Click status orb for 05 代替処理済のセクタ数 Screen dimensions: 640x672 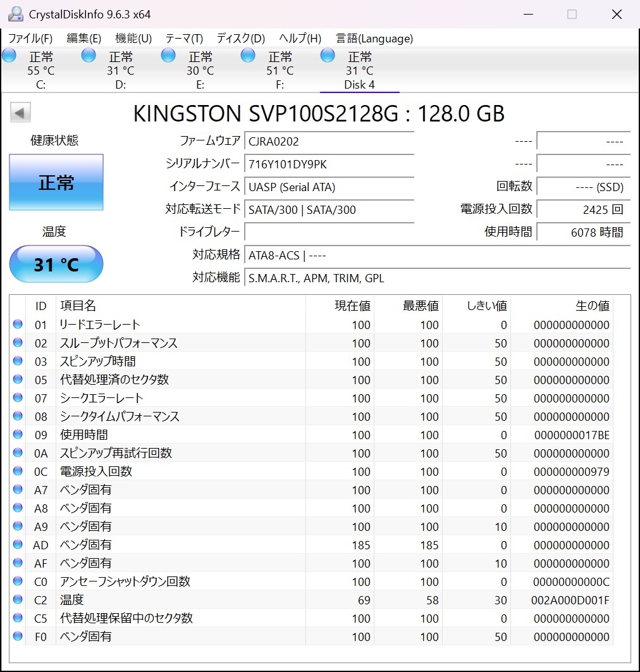point(18,379)
